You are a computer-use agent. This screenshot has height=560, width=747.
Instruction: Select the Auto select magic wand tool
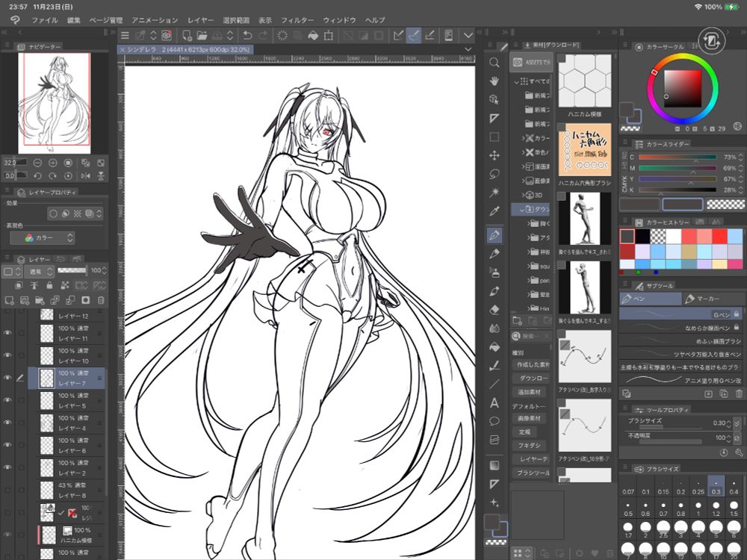click(x=495, y=193)
